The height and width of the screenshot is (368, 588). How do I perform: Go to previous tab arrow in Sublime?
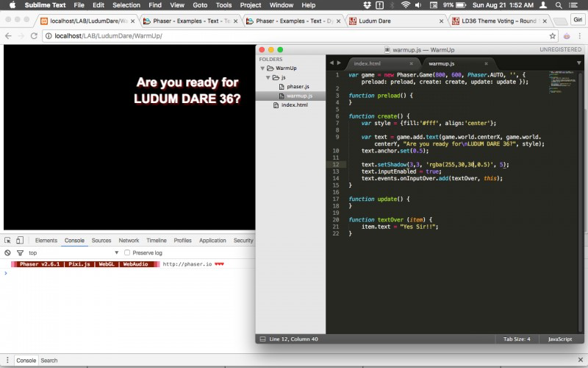[x=331, y=63]
